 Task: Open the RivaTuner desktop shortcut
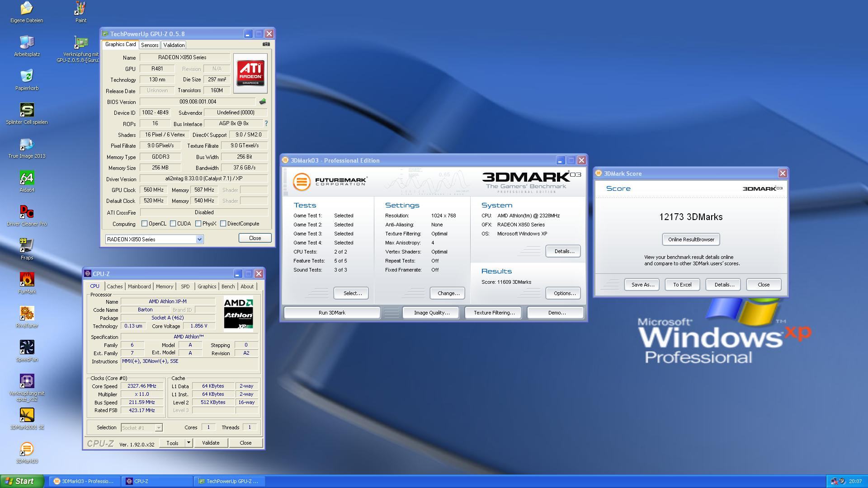coord(27,314)
